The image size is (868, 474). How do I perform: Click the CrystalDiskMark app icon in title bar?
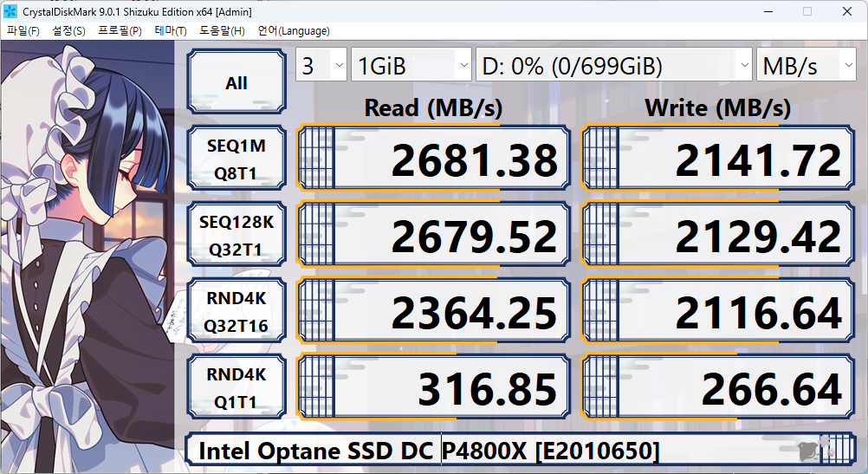coord(11,11)
